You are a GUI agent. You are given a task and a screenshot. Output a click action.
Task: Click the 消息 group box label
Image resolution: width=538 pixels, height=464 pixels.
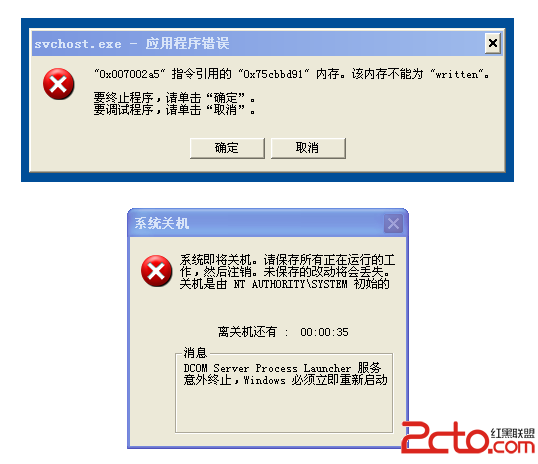click(x=195, y=352)
